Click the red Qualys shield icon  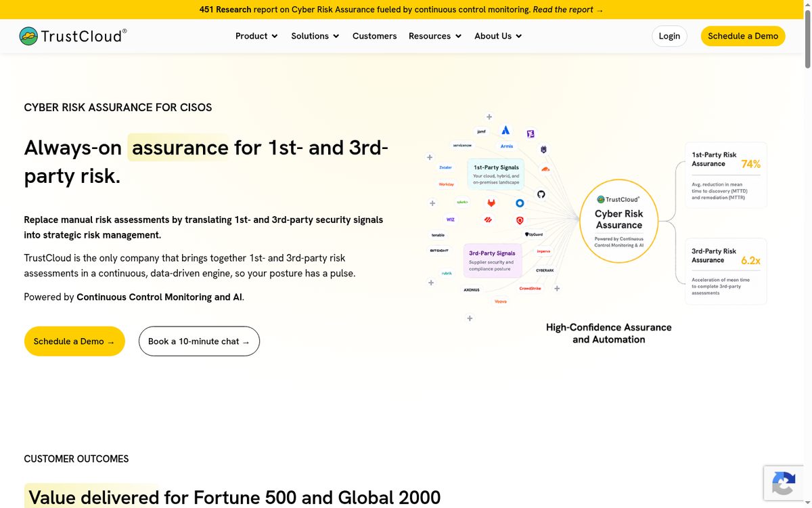(520, 220)
